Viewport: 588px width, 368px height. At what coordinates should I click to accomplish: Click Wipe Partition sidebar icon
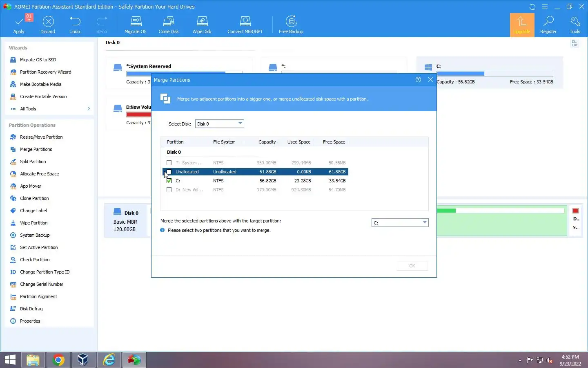(13, 223)
